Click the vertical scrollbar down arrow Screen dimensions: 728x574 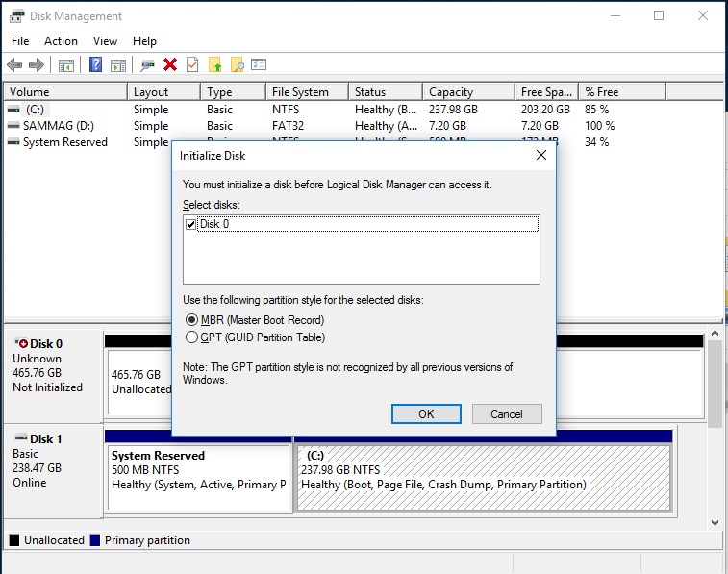715,522
